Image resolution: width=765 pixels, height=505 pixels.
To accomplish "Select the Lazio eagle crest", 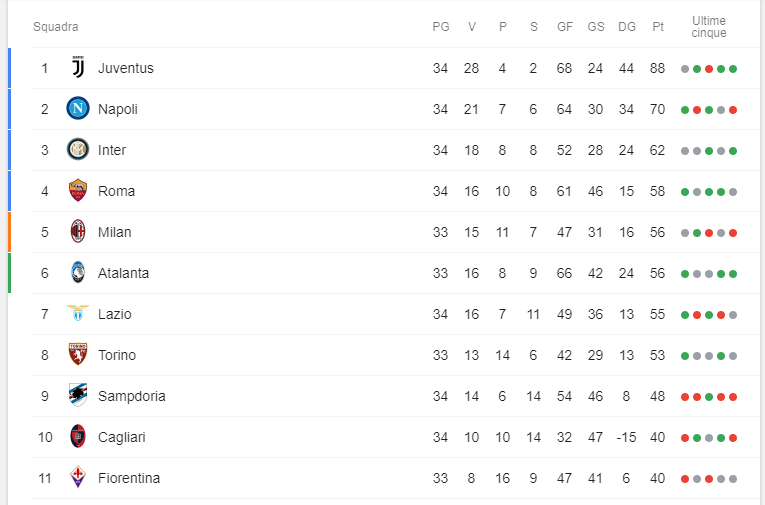I will coord(78,314).
